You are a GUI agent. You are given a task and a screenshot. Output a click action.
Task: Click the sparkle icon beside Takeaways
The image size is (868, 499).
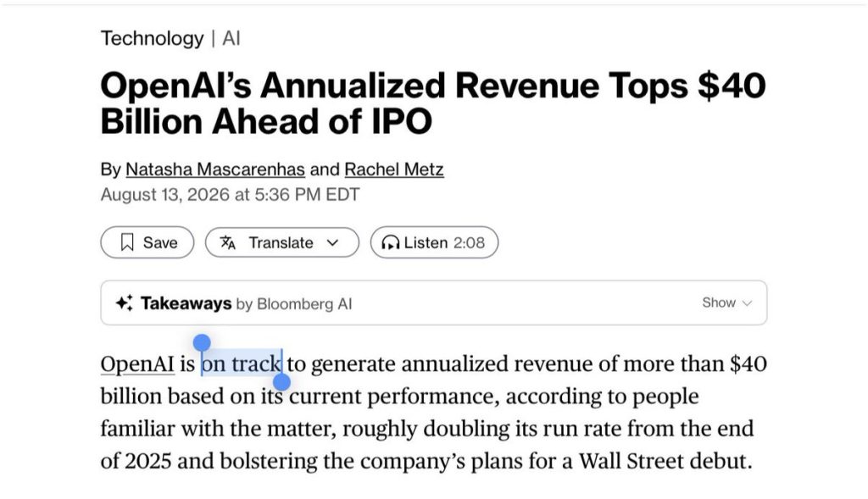coord(124,303)
